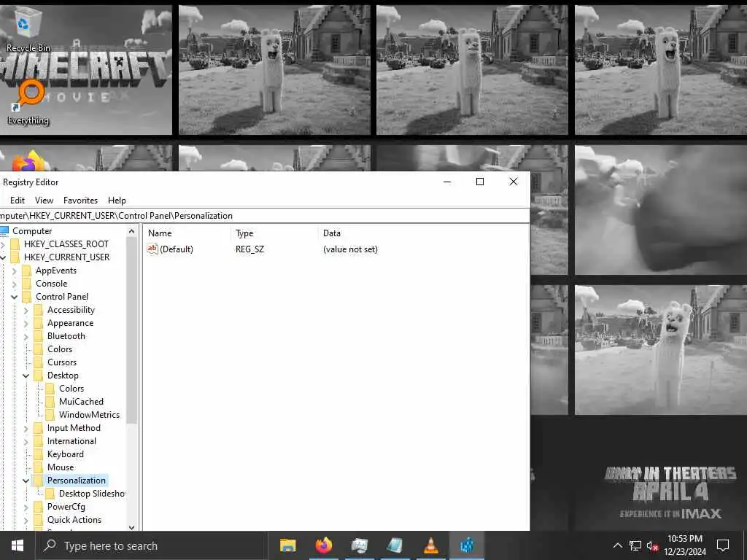Click the WindowMetrics folder icon

(50, 415)
